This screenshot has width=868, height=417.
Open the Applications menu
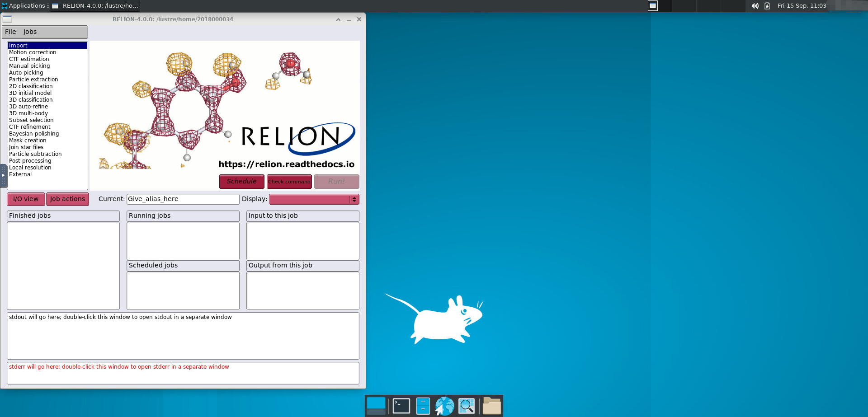click(x=24, y=6)
